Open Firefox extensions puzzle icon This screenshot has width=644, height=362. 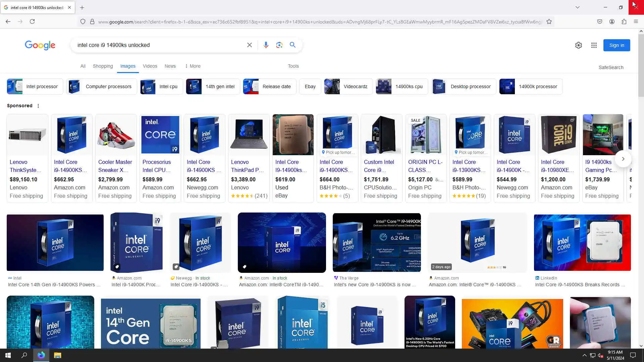[x=624, y=21]
